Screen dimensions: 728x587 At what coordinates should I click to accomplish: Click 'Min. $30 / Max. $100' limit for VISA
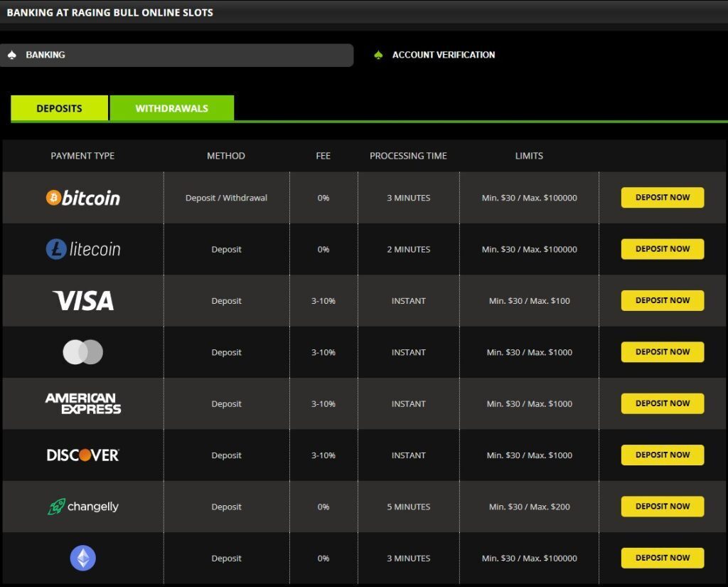tap(529, 301)
